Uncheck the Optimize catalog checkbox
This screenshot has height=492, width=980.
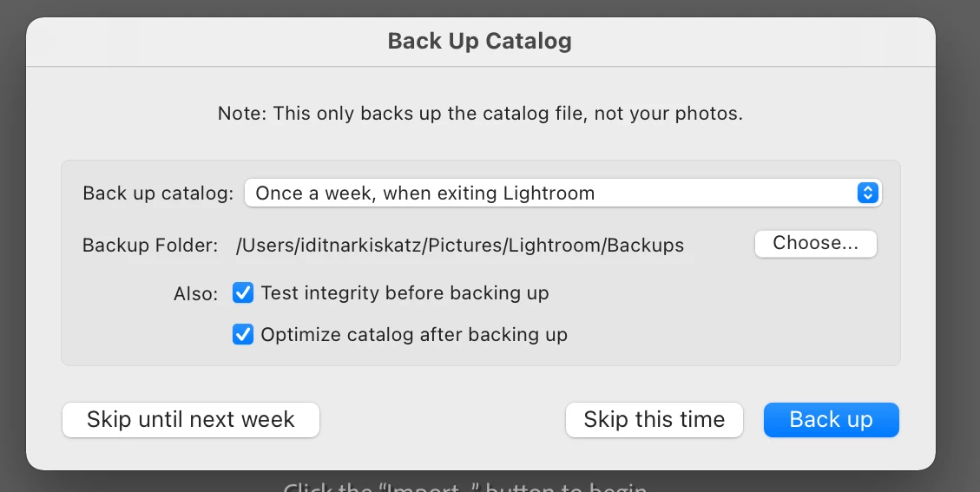coord(243,334)
